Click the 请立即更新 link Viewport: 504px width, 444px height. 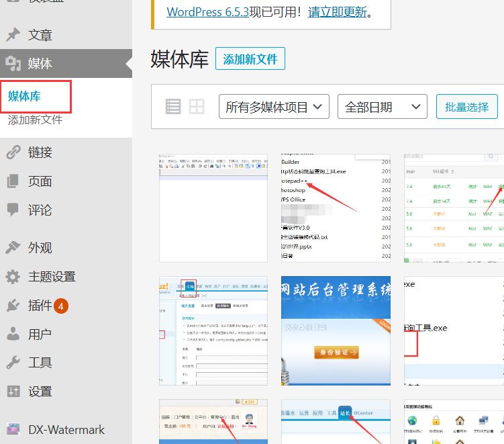point(338,11)
